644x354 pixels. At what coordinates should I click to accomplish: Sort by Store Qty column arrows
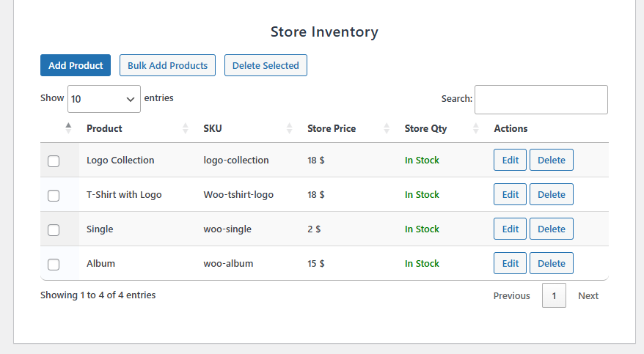476,128
